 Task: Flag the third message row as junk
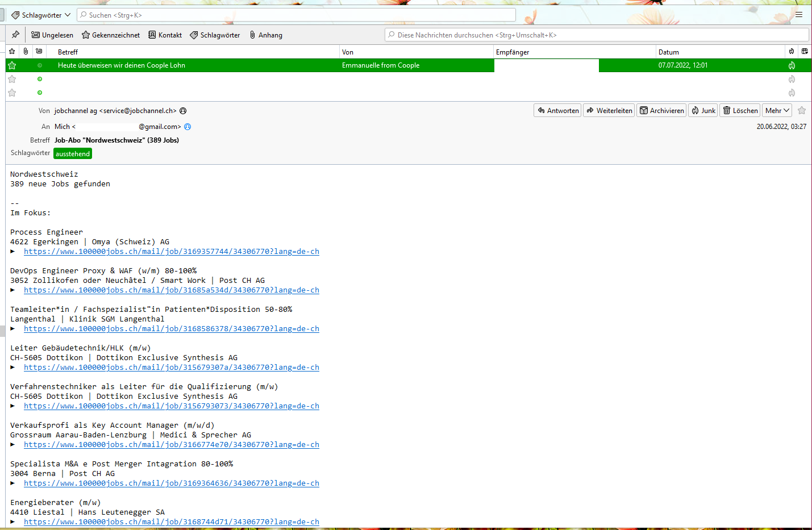pyautogui.click(x=792, y=93)
